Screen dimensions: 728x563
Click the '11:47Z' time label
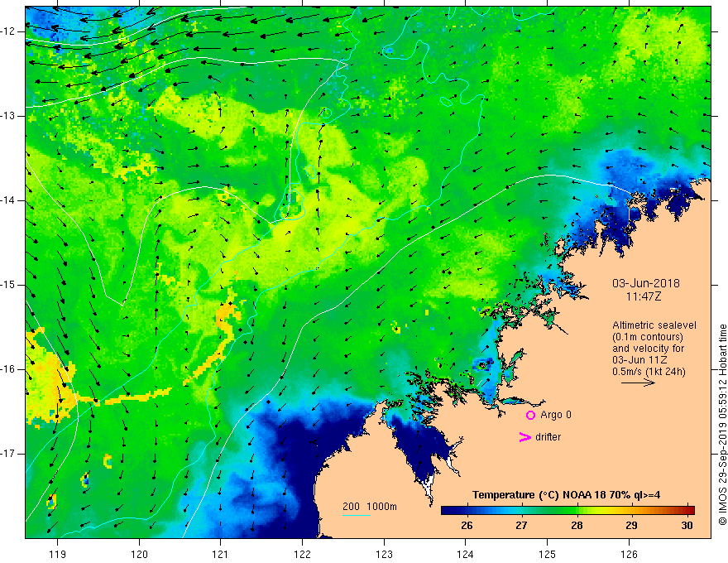(x=644, y=296)
